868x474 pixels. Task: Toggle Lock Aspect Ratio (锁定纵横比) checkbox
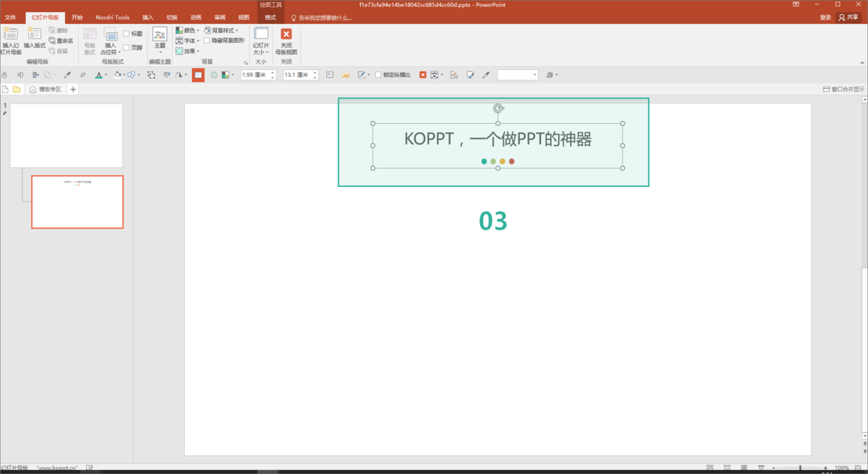(x=378, y=75)
